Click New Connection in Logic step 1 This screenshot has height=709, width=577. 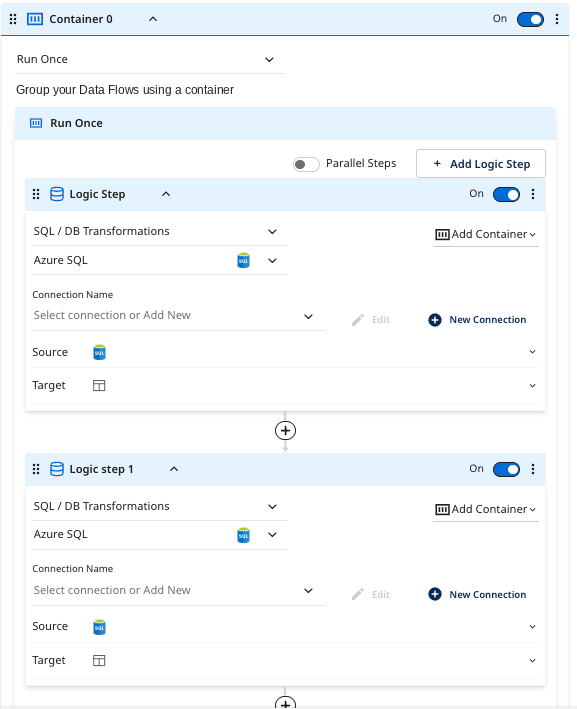[x=477, y=595]
